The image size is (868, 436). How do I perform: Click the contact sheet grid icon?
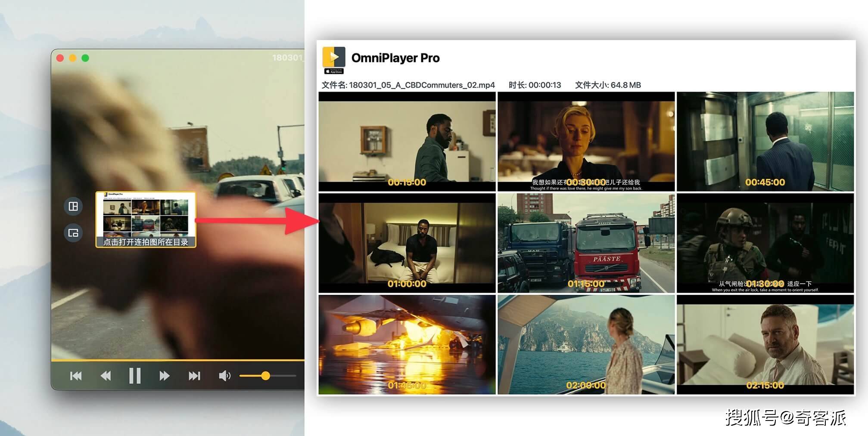click(73, 207)
